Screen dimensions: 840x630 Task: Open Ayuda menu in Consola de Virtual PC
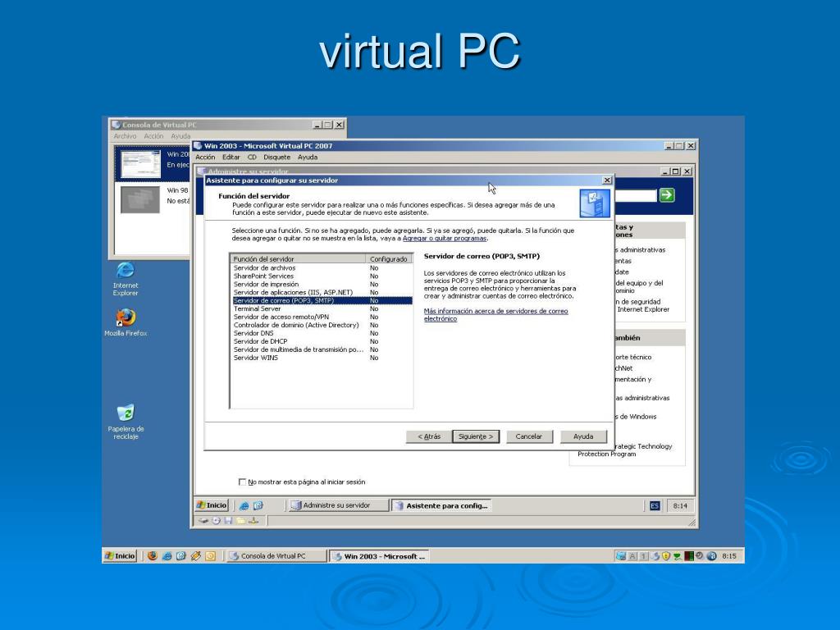click(180, 136)
